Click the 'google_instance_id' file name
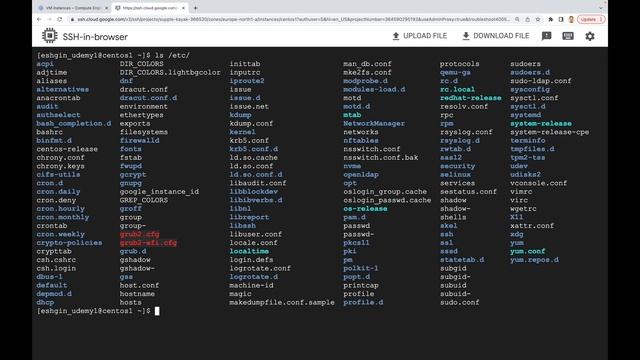640x360 pixels. tap(159, 192)
